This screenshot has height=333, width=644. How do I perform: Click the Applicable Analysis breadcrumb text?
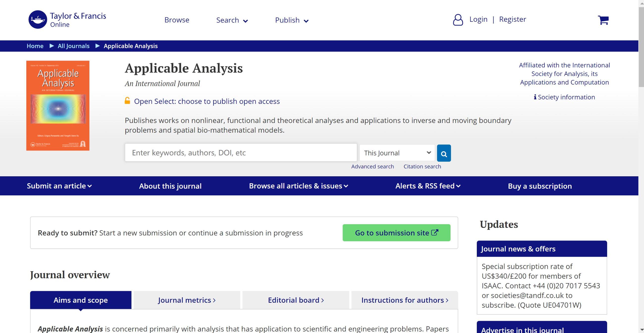pyautogui.click(x=131, y=46)
